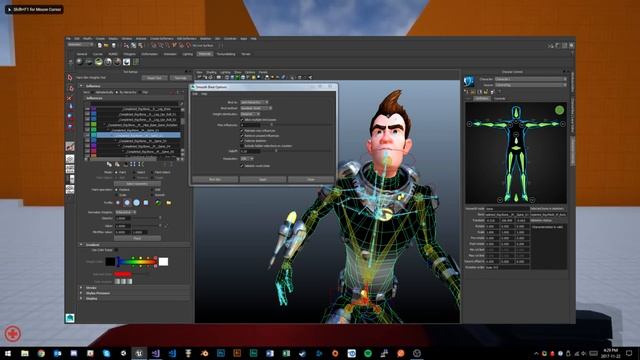Choose Smooth paint operation radio
Image resolution: width=640 pixels, height=360 pixels.
[x=153, y=195]
